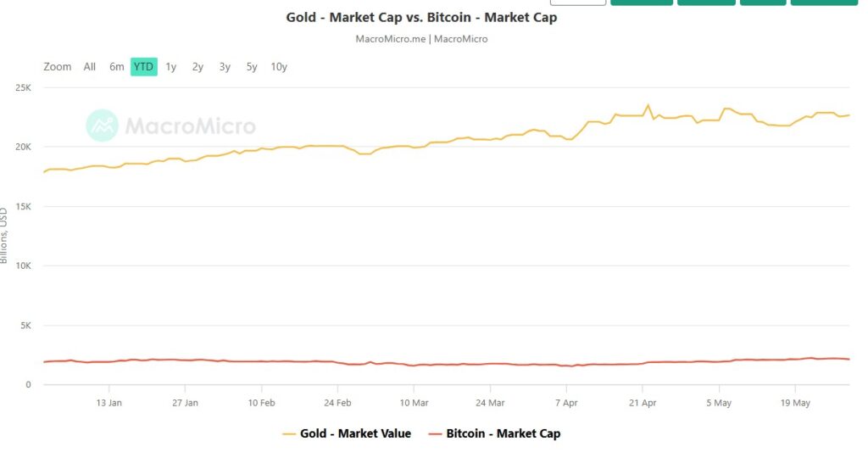Click the rightmost green button at top

point(824,3)
